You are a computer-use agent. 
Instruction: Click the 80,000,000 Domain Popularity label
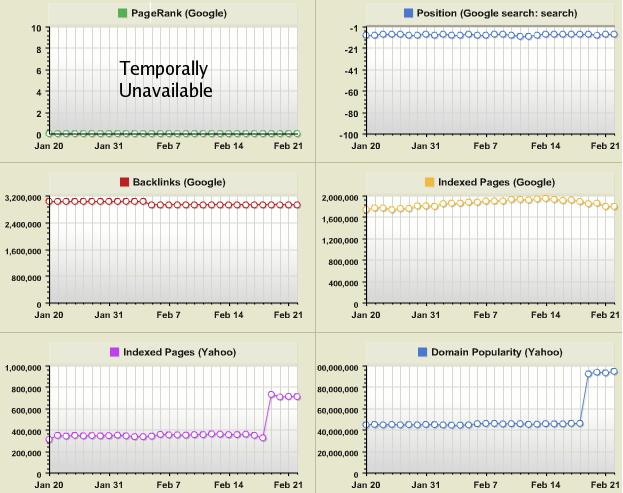pyautogui.click(x=338, y=389)
